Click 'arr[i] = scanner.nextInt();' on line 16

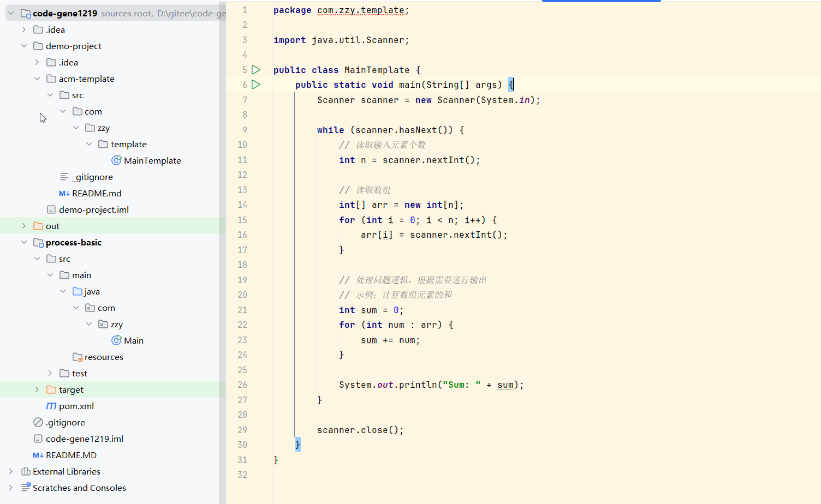(434, 235)
